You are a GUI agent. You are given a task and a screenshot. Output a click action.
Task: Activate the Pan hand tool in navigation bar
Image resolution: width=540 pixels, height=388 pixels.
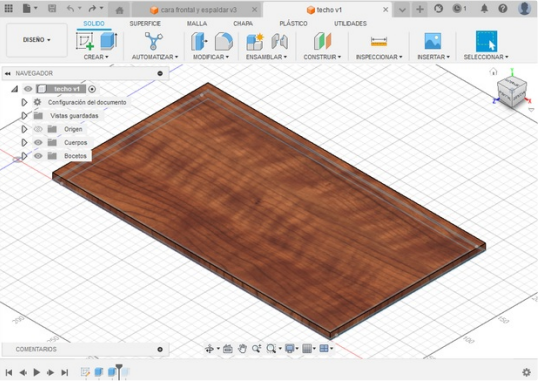pyautogui.click(x=242, y=349)
